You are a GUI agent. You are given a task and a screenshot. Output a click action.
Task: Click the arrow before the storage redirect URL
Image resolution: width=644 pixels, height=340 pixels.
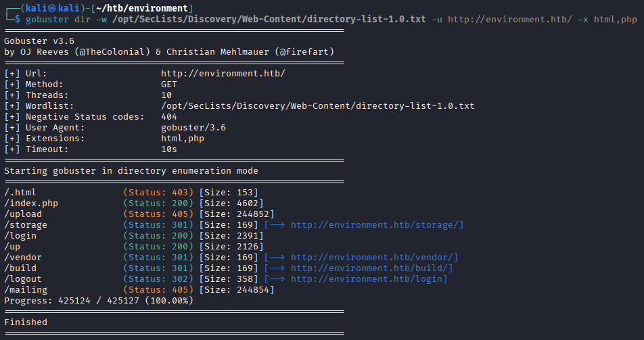(x=275, y=225)
